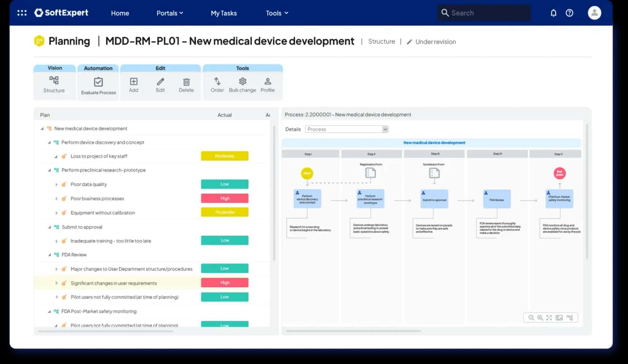The height and width of the screenshot is (364, 628).
Task: Click the Structure vision icon
Action: click(x=54, y=81)
